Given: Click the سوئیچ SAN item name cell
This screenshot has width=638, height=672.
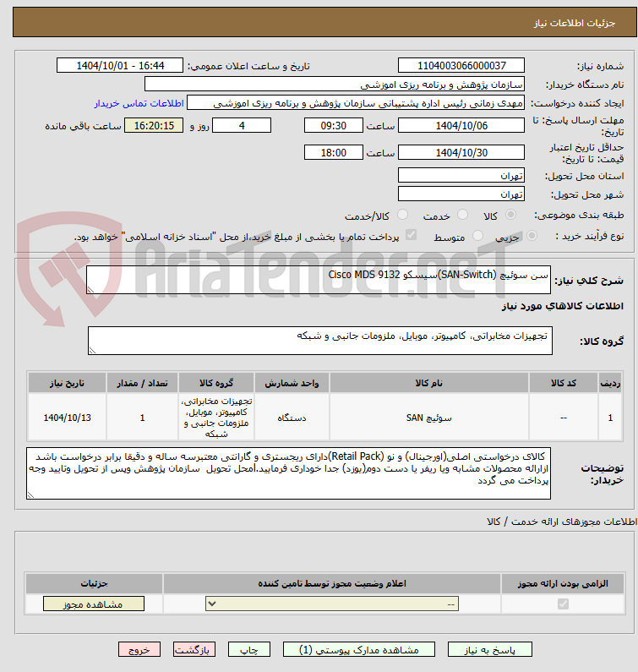Looking at the screenshot, I should 429,418.
